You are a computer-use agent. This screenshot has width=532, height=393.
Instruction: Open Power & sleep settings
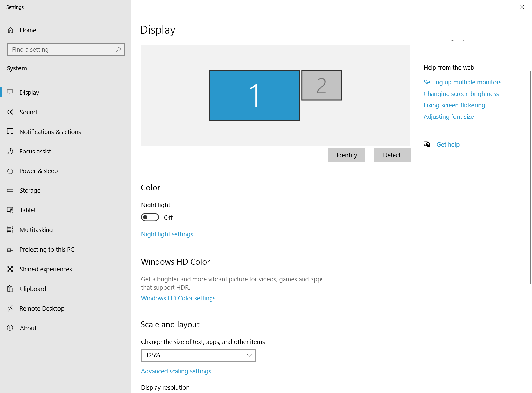tap(39, 171)
